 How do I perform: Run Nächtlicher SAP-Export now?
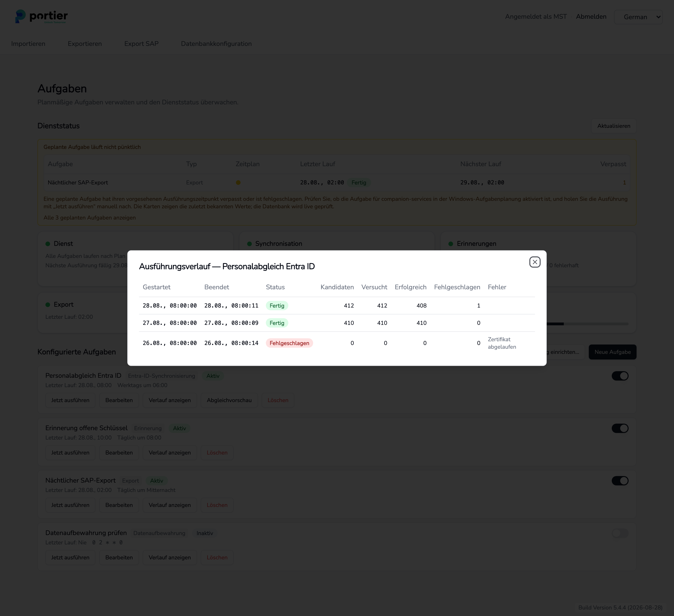click(x=70, y=505)
